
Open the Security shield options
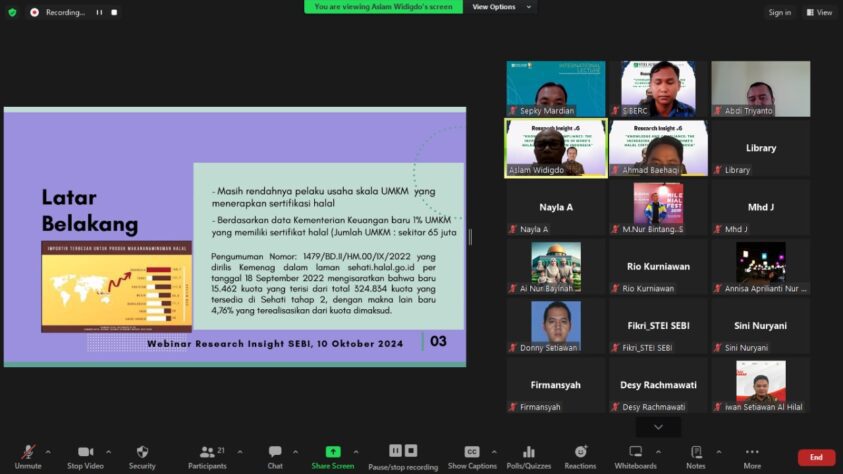click(x=142, y=453)
